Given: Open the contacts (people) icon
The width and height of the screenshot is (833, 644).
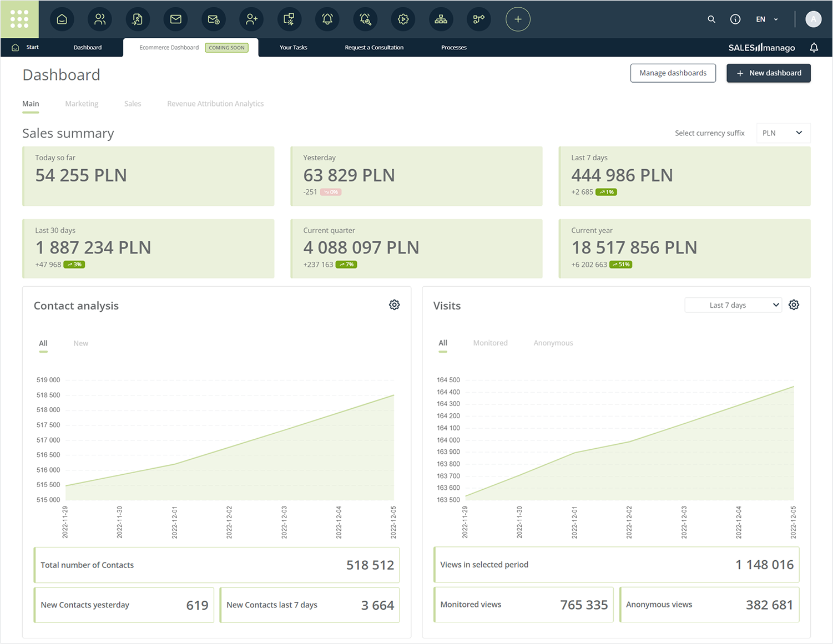Looking at the screenshot, I should (100, 19).
